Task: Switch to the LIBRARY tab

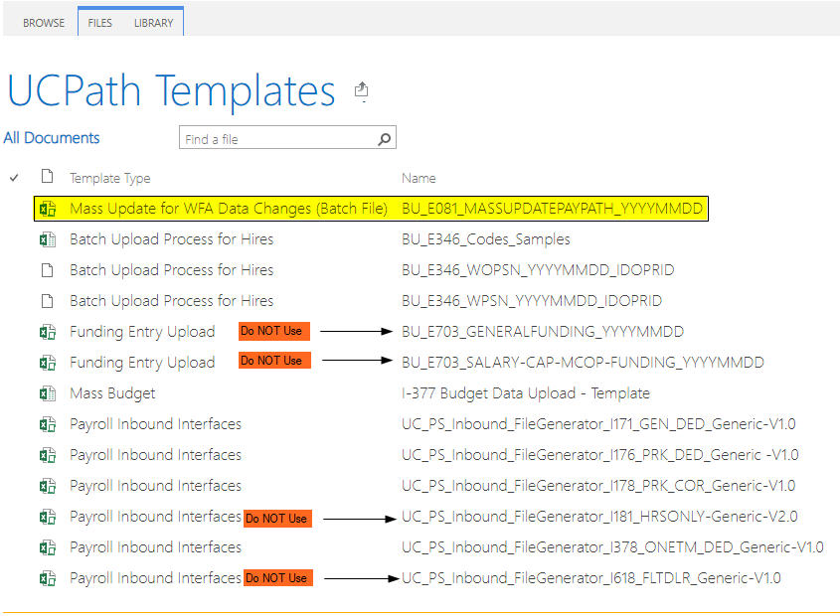Action: (153, 22)
